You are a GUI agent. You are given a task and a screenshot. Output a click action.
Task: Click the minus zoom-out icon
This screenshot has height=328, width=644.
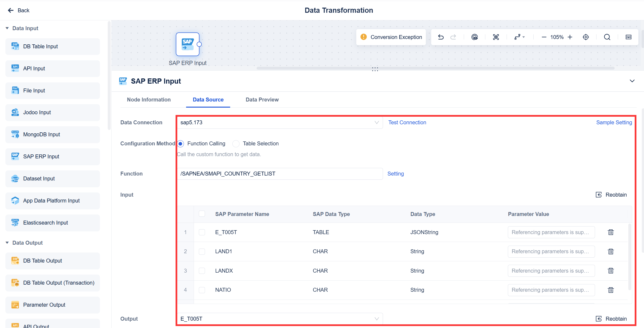coord(544,37)
